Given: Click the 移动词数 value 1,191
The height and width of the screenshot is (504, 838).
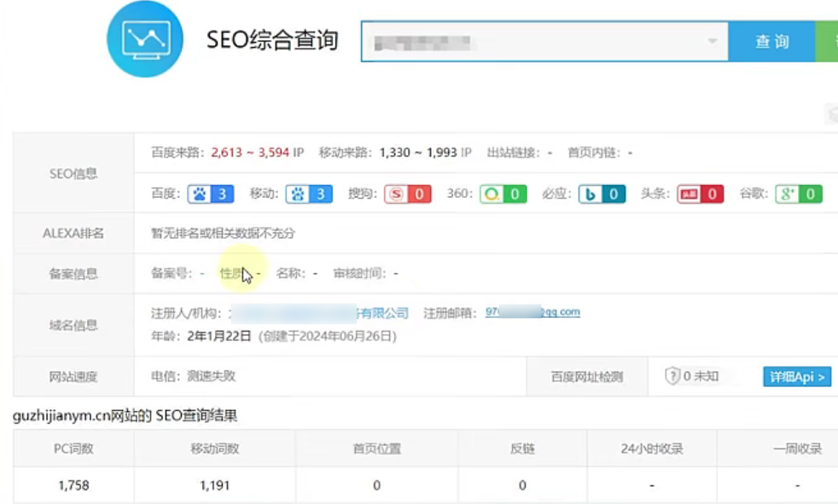Looking at the screenshot, I should pyautogui.click(x=215, y=485).
